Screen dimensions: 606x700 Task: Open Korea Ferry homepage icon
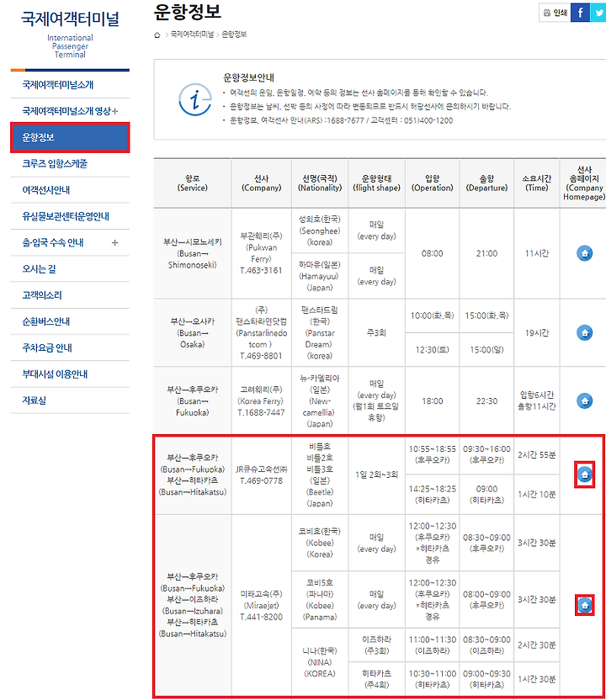pyautogui.click(x=584, y=400)
